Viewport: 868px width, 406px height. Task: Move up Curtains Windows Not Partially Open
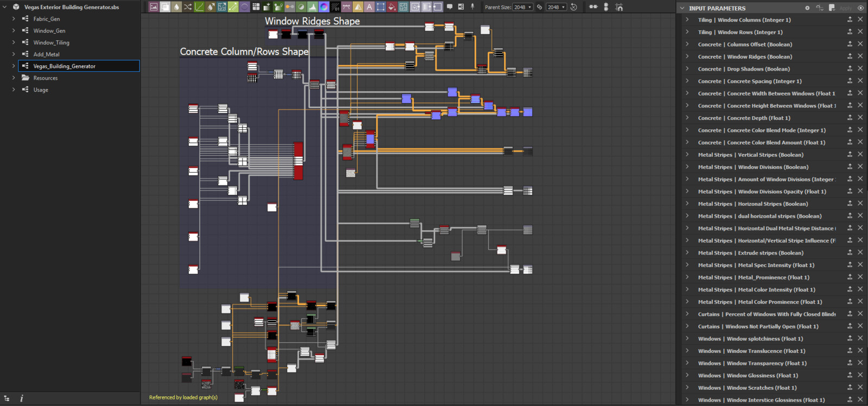(x=850, y=326)
